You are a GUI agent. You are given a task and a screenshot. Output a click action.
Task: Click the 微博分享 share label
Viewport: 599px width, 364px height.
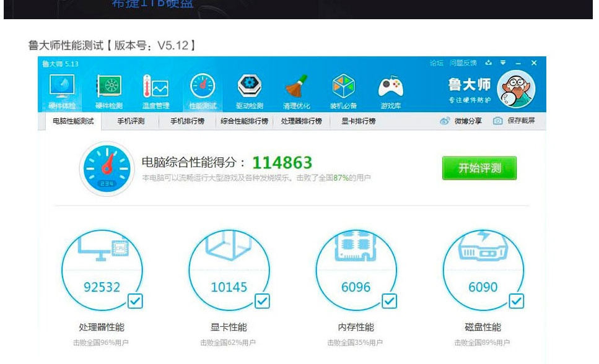coord(468,121)
